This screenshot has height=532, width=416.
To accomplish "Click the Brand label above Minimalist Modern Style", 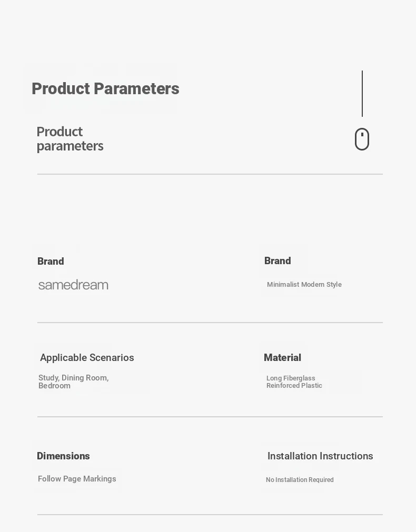I will coord(278,260).
